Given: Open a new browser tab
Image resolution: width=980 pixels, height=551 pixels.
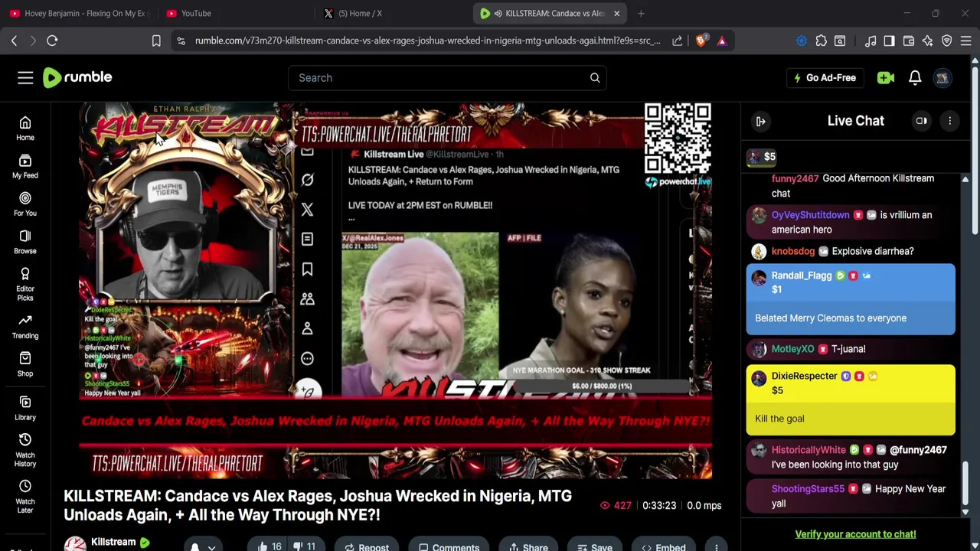Looking at the screenshot, I should [x=641, y=13].
